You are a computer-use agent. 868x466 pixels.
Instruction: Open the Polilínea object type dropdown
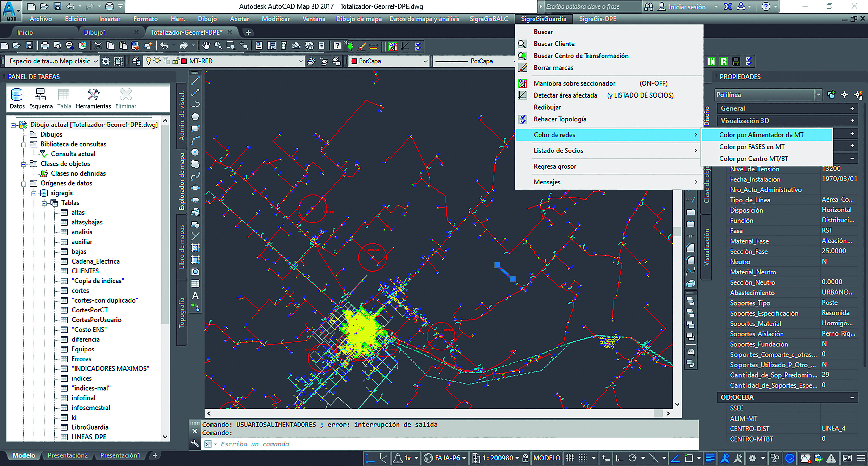tap(768, 95)
